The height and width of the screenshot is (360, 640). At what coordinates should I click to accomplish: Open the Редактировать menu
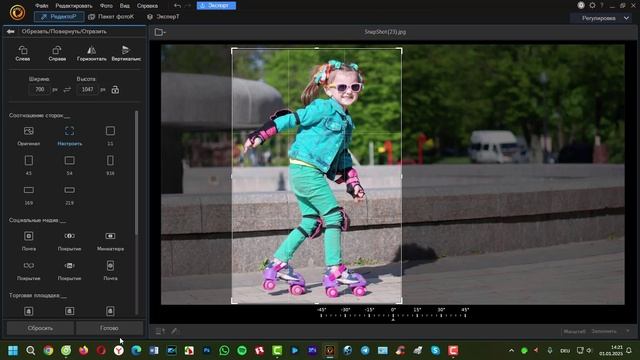tap(74, 6)
